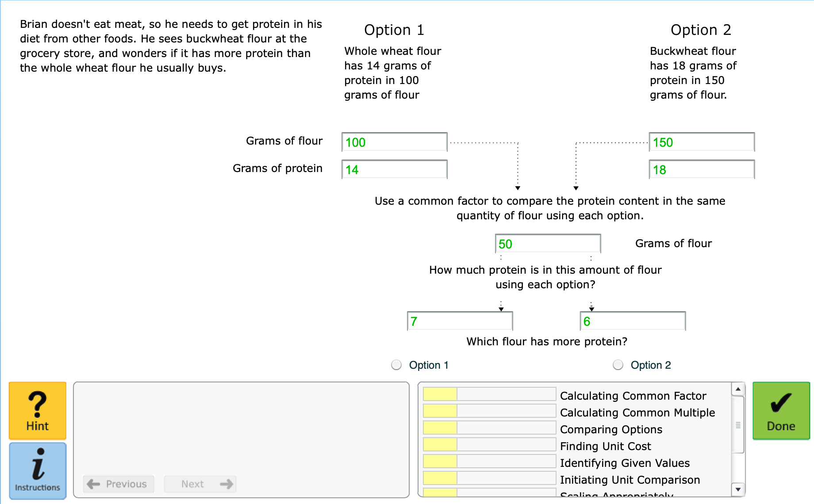Click Option 2 grams of flour field
814x504 pixels.
(702, 142)
